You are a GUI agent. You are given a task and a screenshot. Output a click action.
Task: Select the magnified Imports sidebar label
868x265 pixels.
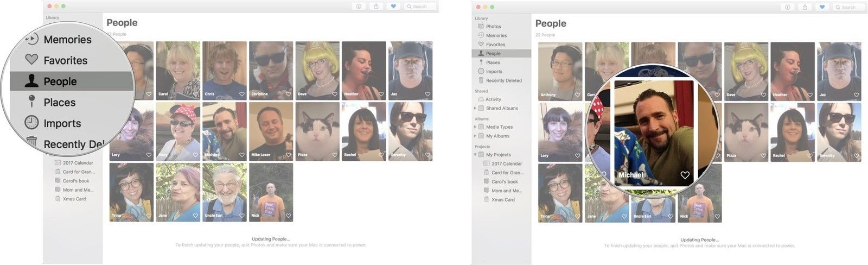[x=62, y=123]
